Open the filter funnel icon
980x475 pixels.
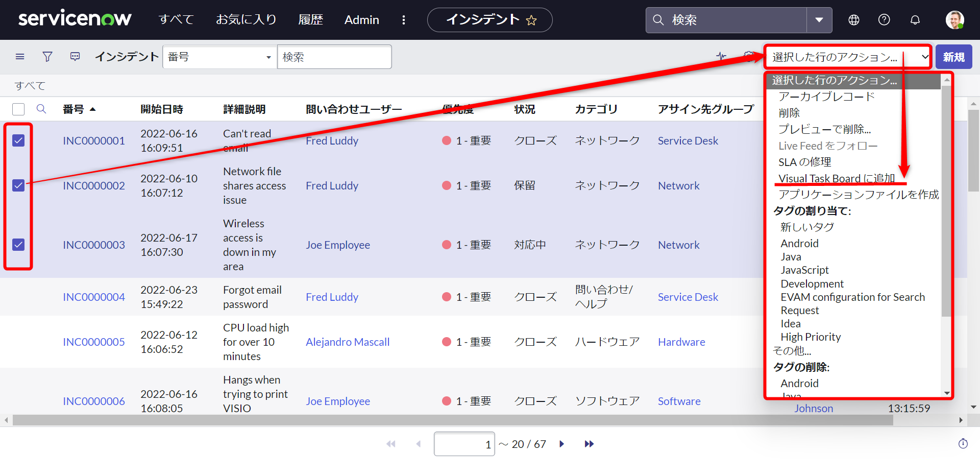tap(47, 56)
